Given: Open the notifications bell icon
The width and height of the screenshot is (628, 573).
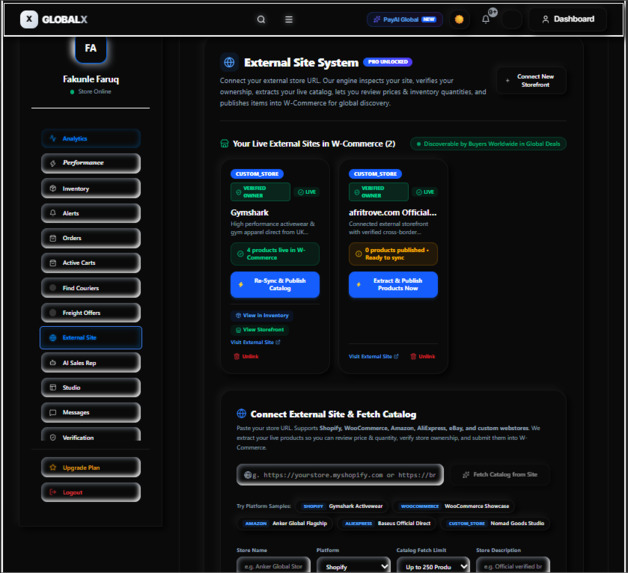Looking at the screenshot, I should 485,19.
